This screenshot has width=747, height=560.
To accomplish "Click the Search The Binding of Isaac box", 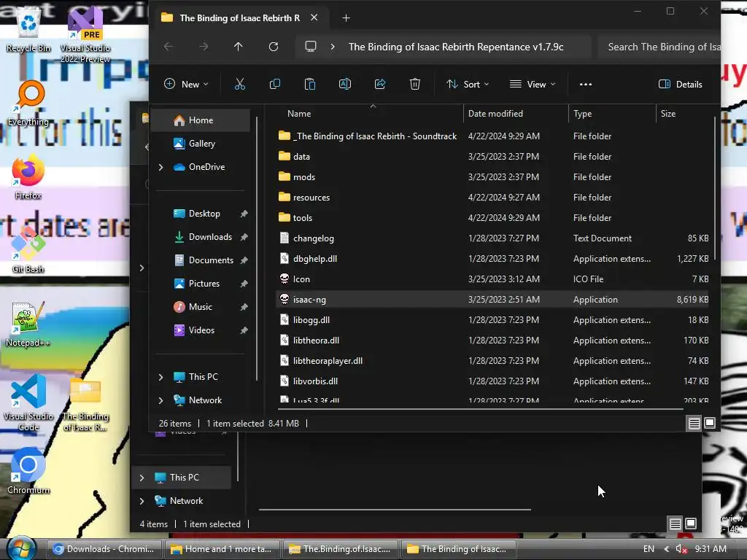I will [659, 47].
